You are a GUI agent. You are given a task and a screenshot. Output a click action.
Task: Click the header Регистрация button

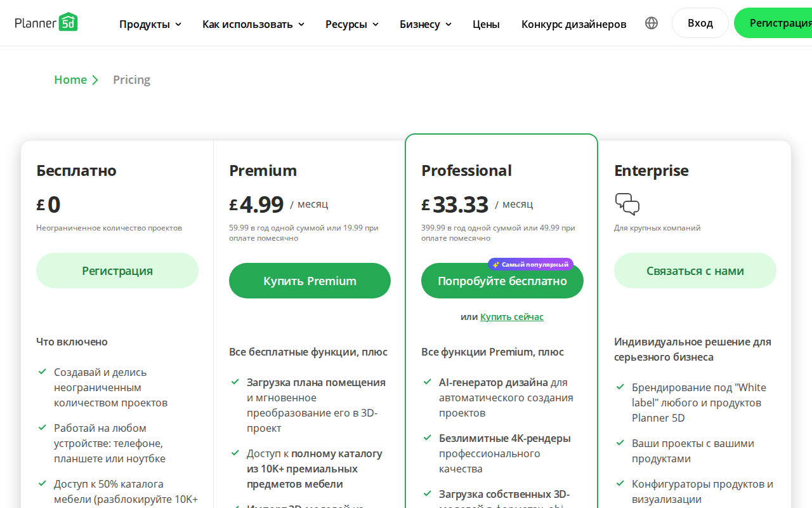coord(773,23)
